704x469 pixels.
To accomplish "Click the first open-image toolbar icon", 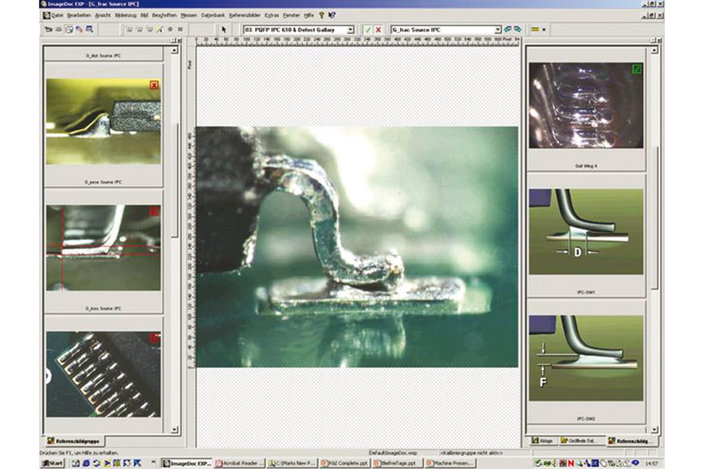I will click(x=48, y=30).
